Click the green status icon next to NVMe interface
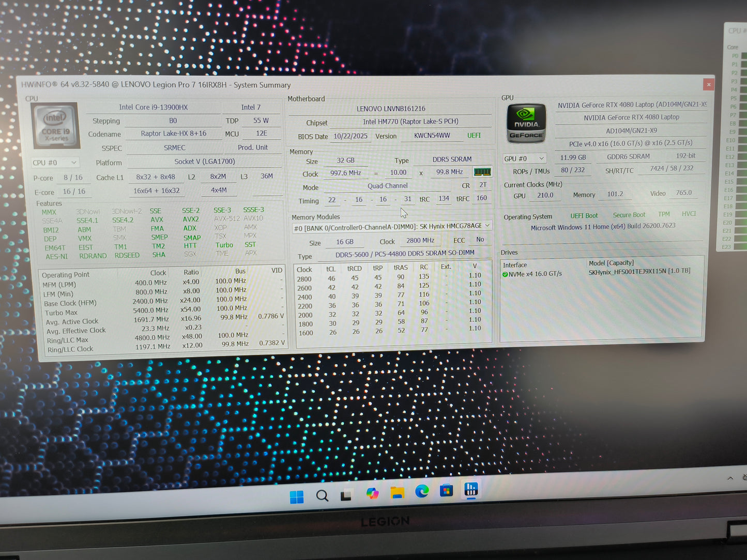The image size is (747, 560). pyautogui.click(x=505, y=274)
